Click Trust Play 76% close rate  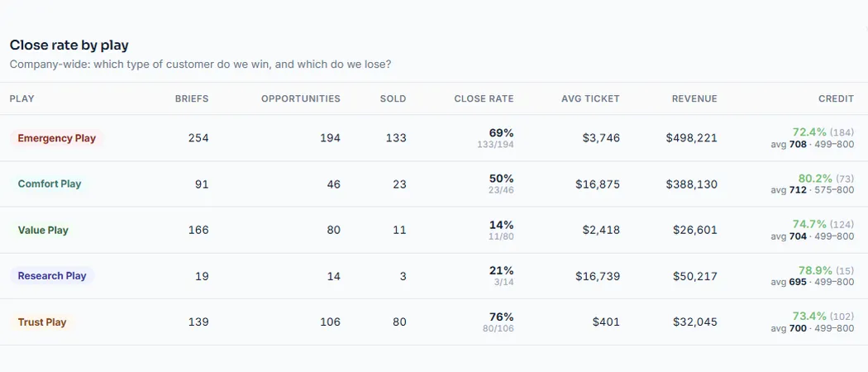click(501, 317)
